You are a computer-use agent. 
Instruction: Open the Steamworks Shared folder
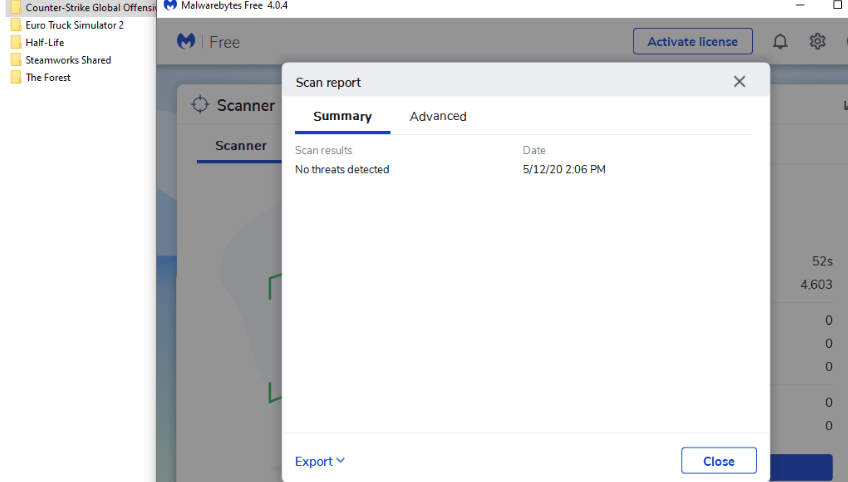68,60
